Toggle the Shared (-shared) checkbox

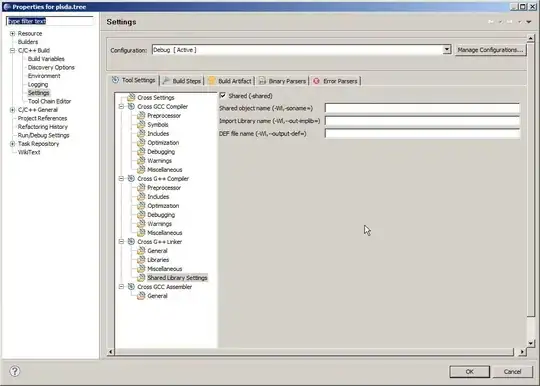pyautogui.click(x=223, y=95)
